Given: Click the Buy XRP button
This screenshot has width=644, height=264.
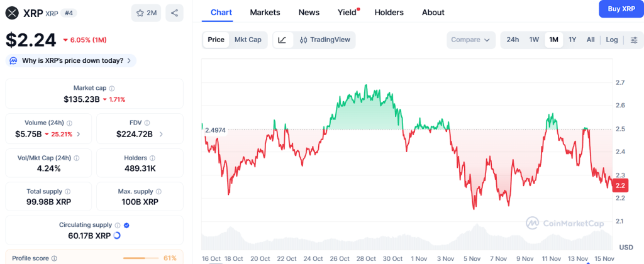Looking at the screenshot, I should point(621,8).
